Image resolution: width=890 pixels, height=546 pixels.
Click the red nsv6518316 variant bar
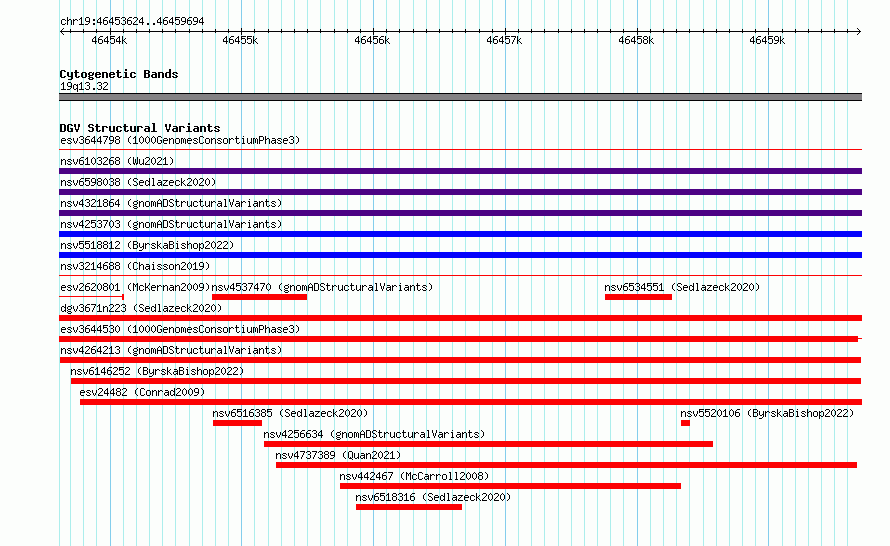click(x=409, y=507)
